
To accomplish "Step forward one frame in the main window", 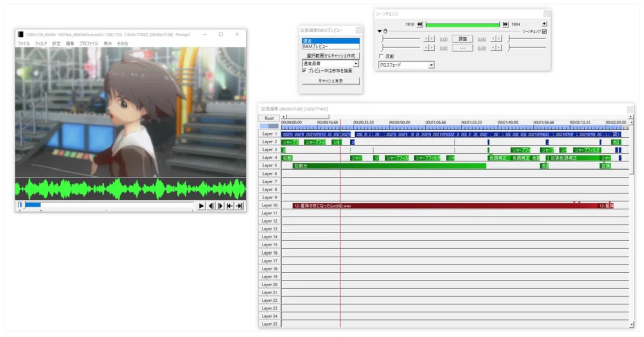I will pos(220,206).
